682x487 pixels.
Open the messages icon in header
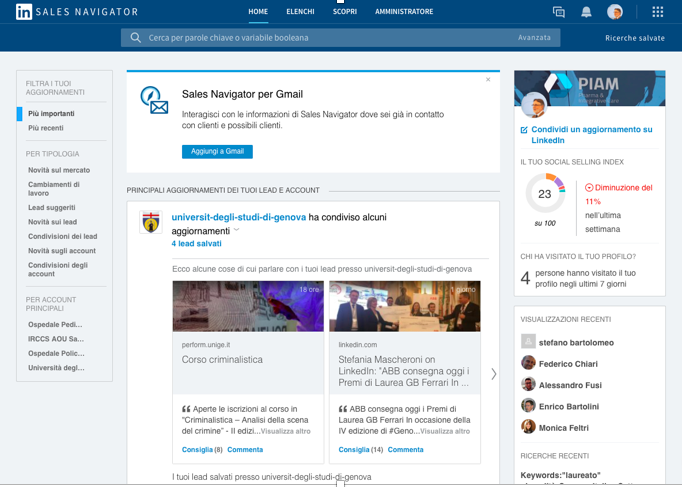click(x=558, y=12)
